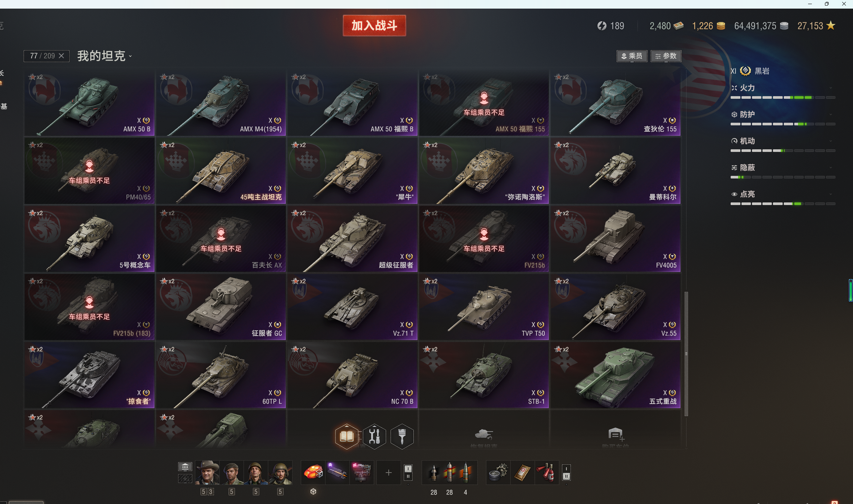Toggle the 乘员 crew panel button
The height and width of the screenshot is (504, 853).
(x=632, y=56)
